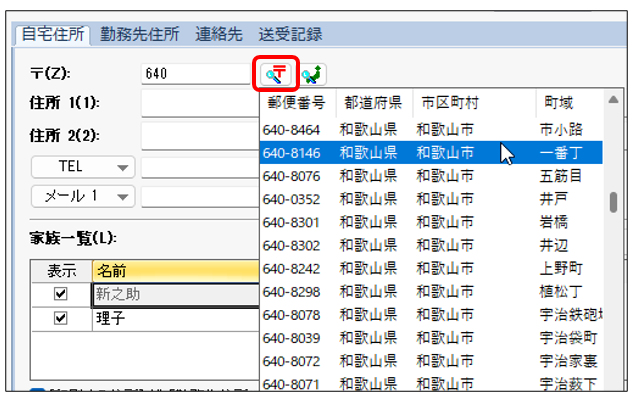Click the postal code list scrollbar thumb

point(612,202)
